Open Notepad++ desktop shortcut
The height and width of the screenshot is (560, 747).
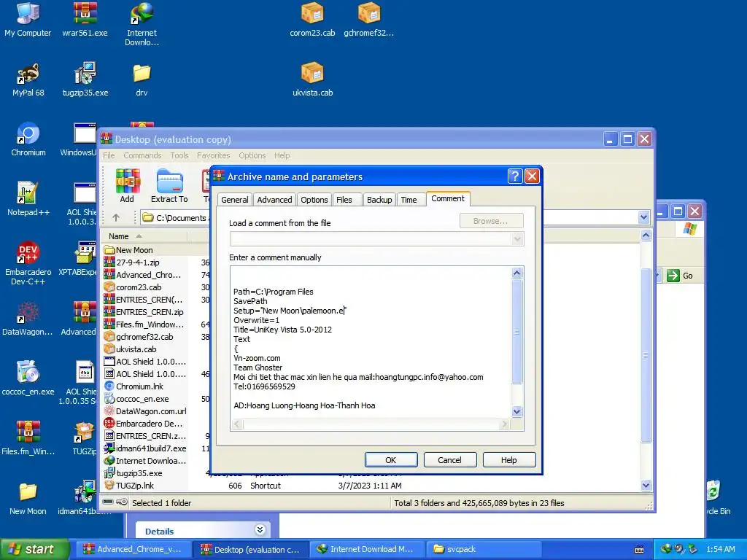28,199
